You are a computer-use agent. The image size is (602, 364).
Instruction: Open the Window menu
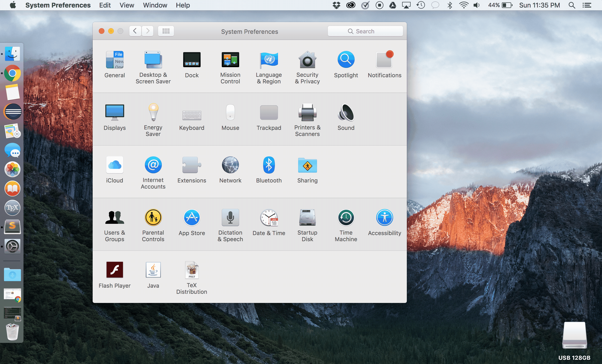pyautogui.click(x=155, y=5)
